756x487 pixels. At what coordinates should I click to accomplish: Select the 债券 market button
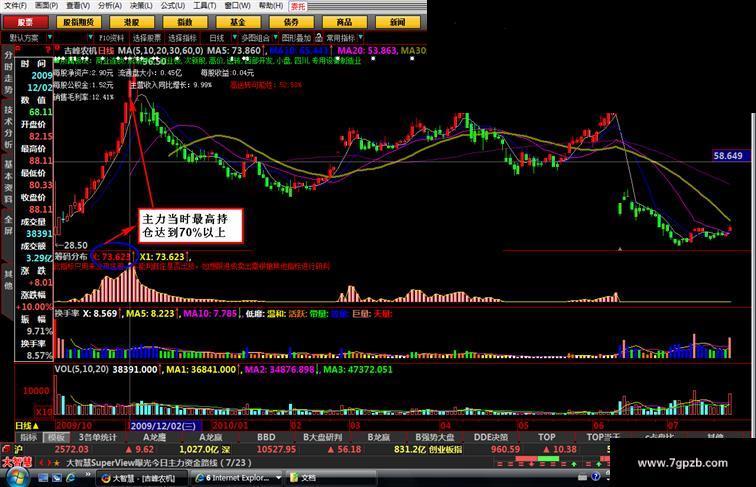pyautogui.click(x=291, y=22)
